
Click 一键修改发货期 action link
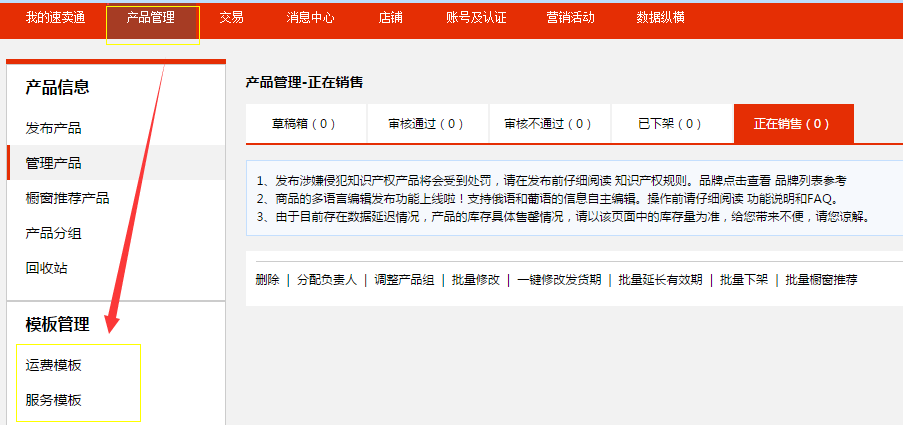click(x=559, y=280)
